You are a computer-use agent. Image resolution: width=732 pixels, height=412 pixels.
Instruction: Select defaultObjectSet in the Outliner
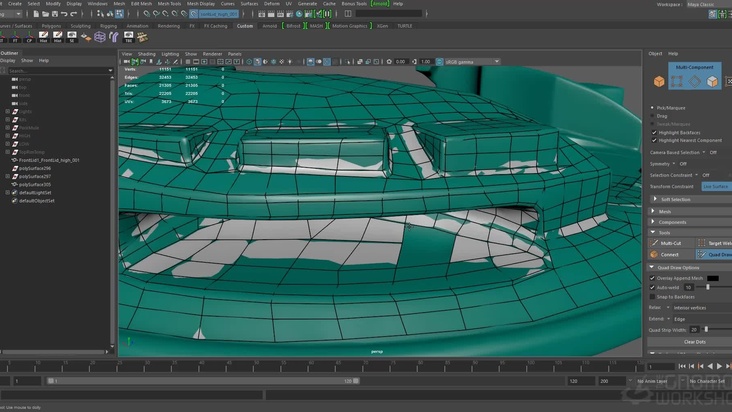[37, 201]
